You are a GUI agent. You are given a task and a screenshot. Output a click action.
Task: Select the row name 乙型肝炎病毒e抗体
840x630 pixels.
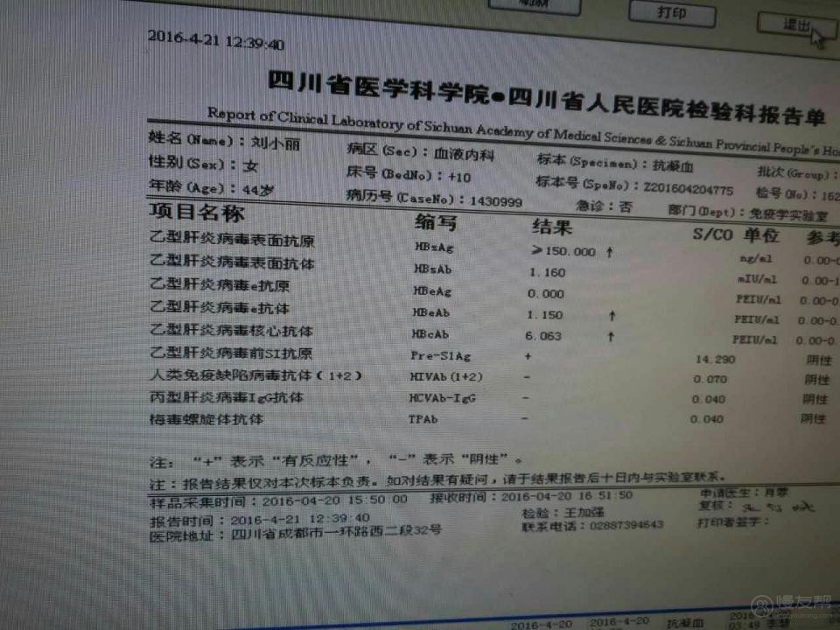(x=220, y=307)
